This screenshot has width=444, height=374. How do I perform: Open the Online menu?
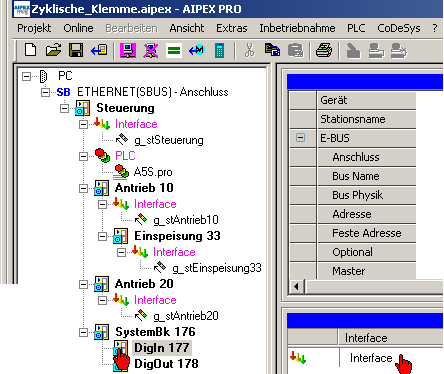pos(78,28)
